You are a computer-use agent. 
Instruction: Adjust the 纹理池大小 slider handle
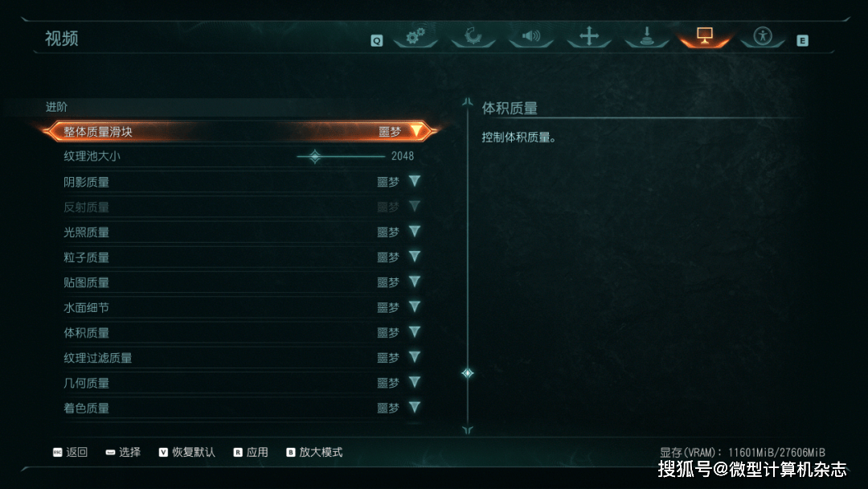[314, 156]
